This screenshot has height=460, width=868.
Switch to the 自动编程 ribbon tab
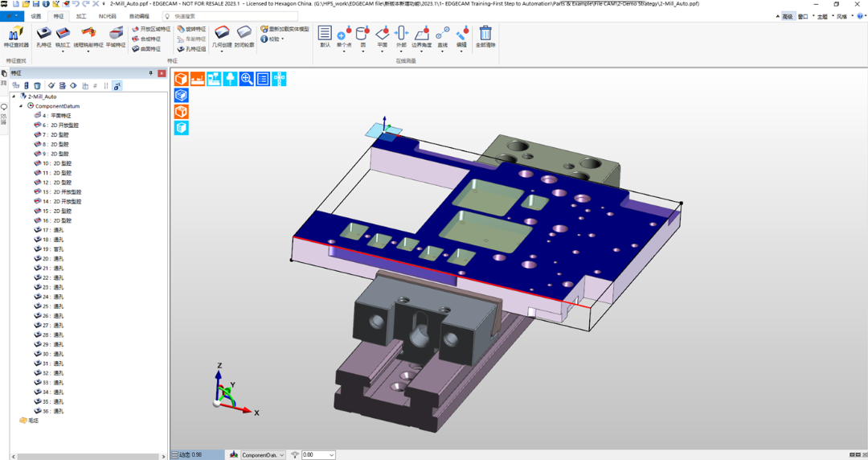[x=139, y=16]
